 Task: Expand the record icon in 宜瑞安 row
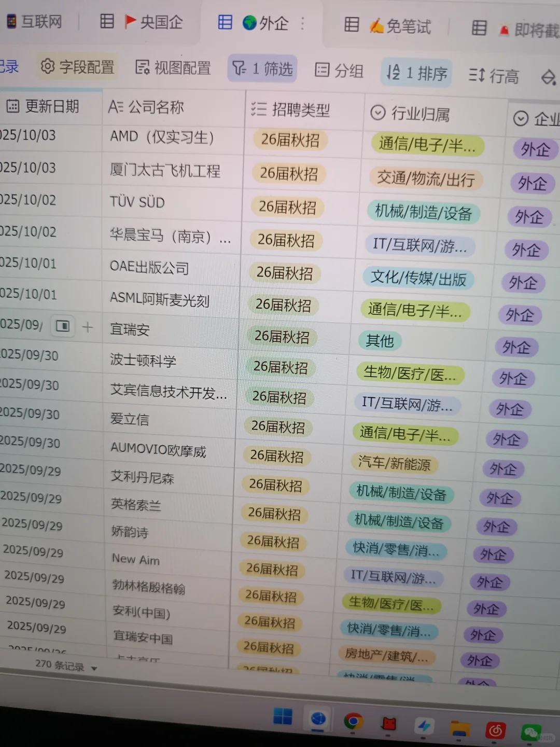tap(63, 326)
